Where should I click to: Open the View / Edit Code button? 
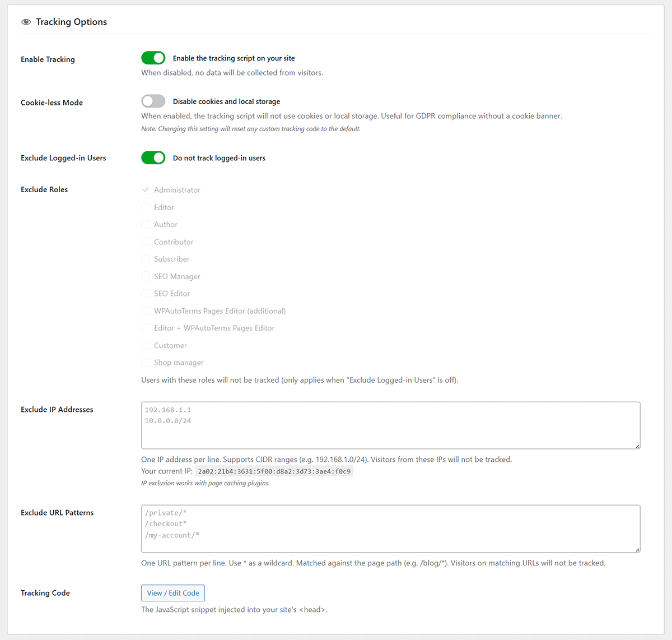173,593
